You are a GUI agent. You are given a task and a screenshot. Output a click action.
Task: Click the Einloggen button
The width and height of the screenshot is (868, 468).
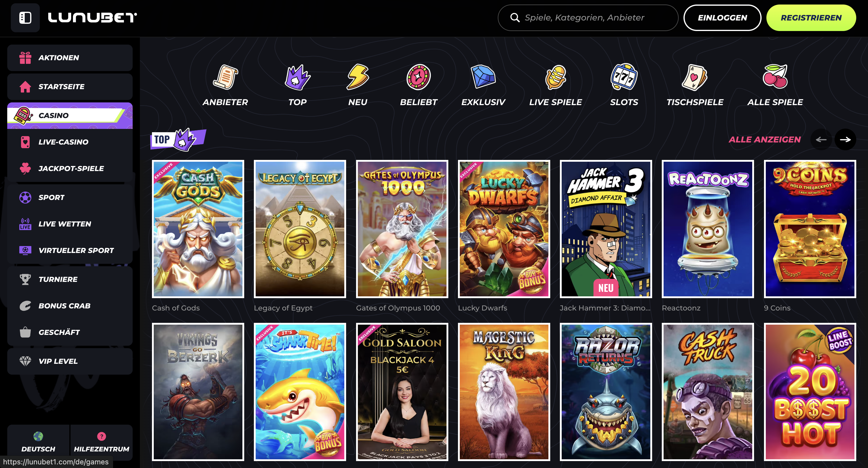722,17
